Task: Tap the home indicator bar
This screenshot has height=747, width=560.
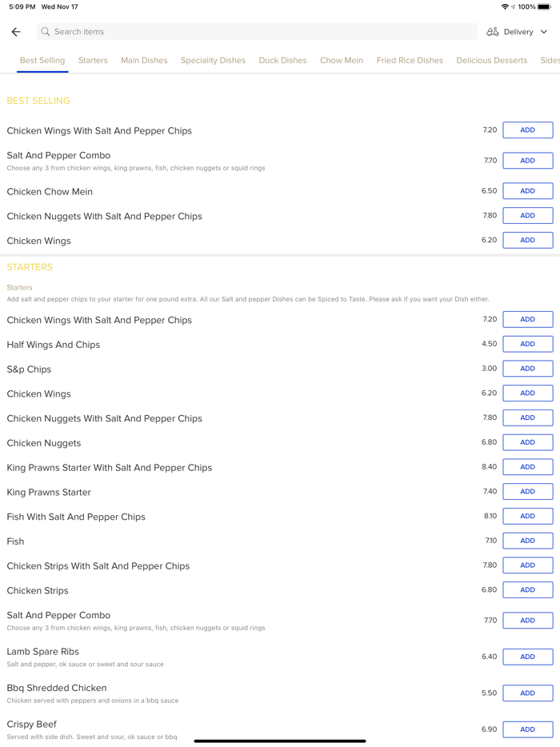Action: coord(280,741)
